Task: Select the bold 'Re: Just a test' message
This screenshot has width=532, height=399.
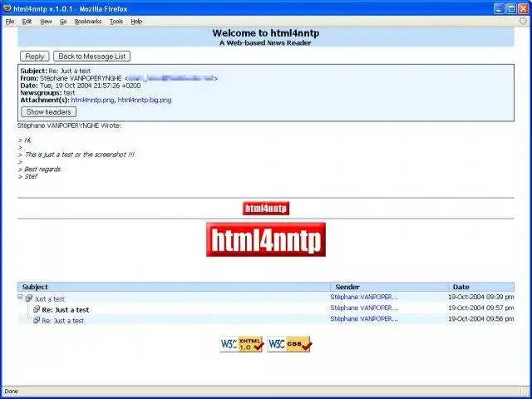Action: pos(66,310)
